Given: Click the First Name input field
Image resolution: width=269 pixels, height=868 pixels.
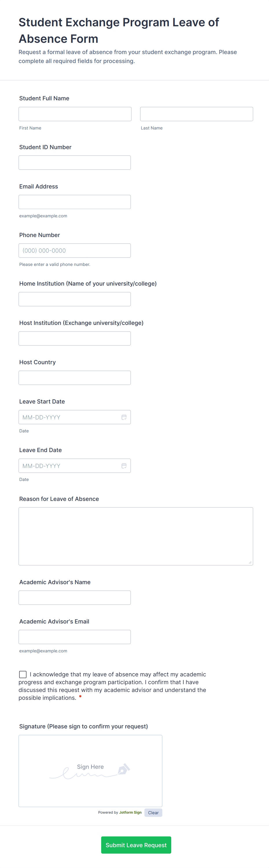Looking at the screenshot, I should pyautogui.click(x=75, y=114).
